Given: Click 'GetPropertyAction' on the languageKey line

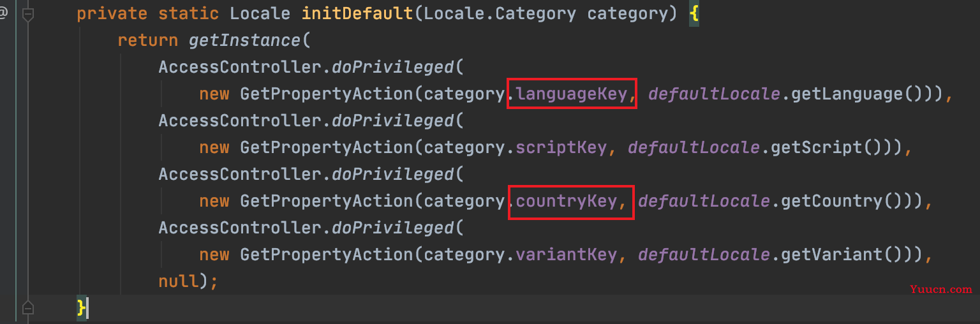Looking at the screenshot, I should point(327,94).
